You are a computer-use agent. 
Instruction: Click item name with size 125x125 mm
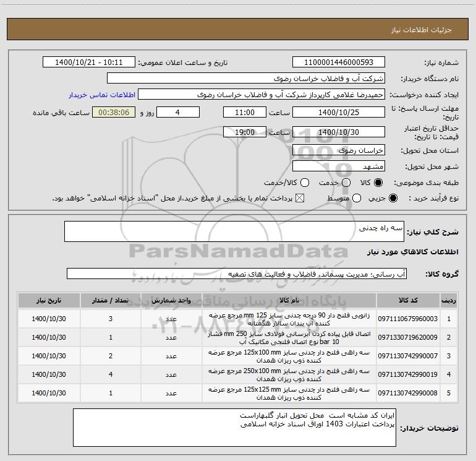pyautogui.click(x=289, y=393)
